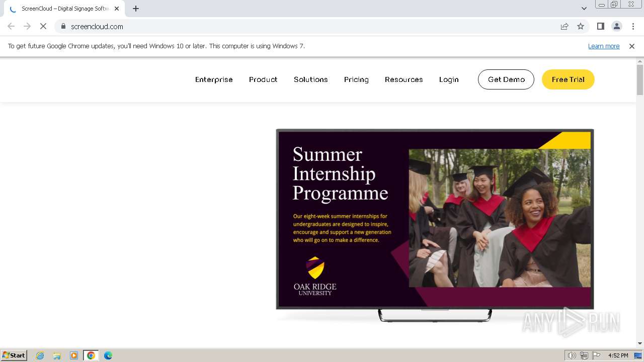
Task: Open the Product navigation menu
Action: click(x=263, y=79)
